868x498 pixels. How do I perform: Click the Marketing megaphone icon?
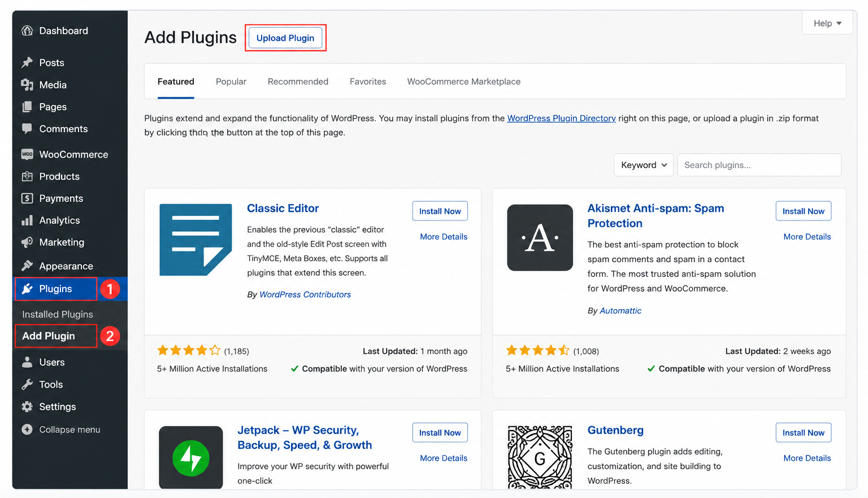[27, 242]
